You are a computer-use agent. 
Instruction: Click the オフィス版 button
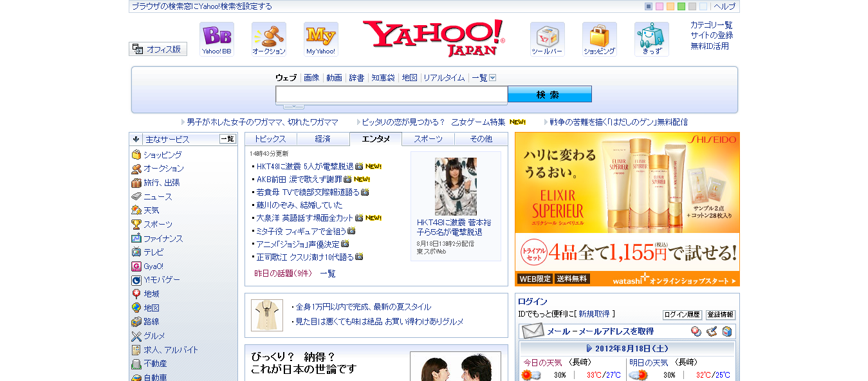tap(158, 49)
